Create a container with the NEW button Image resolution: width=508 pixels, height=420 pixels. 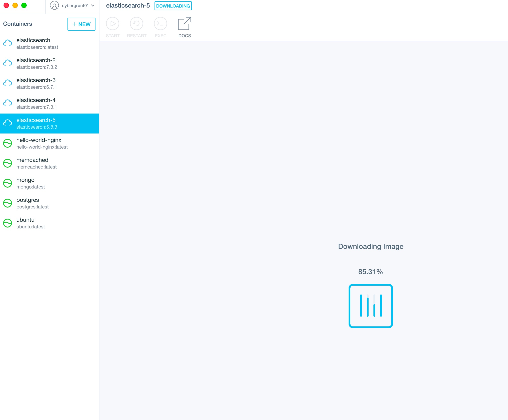81,24
